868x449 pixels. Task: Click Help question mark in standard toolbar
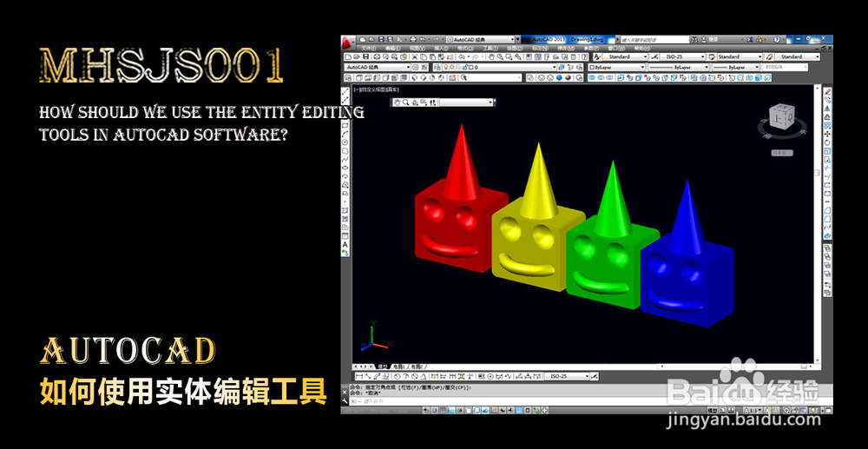tap(584, 56)
